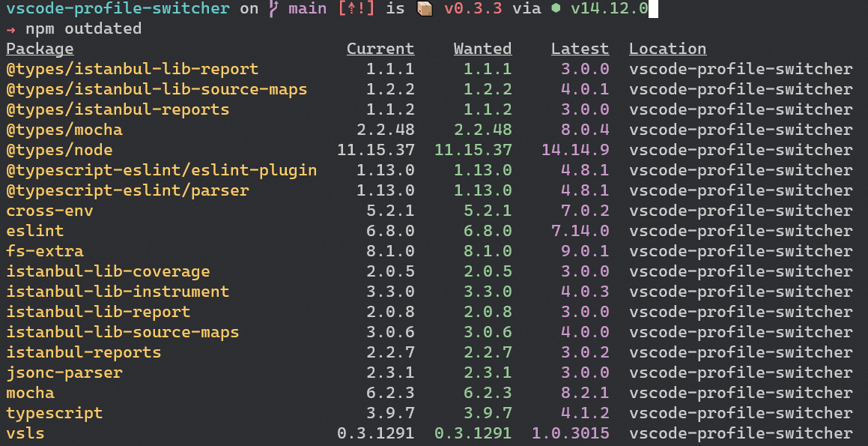Click the vscode-profile-switcher directory name in prompt
868x446 pixels.
tap(118, 9)
